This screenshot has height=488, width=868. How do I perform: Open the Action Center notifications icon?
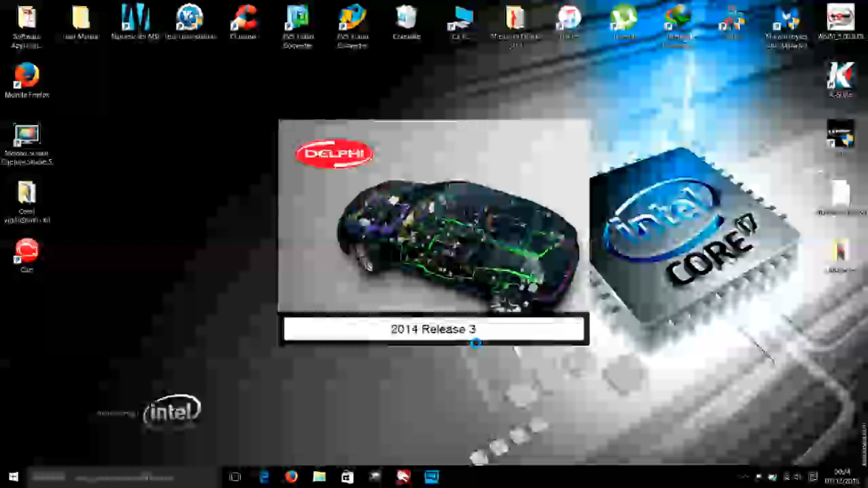813,476
